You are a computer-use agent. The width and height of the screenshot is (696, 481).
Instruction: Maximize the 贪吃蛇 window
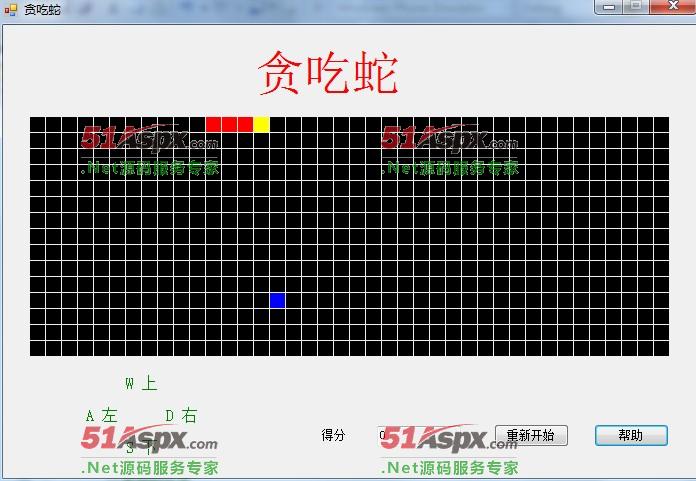click(636, 6)
